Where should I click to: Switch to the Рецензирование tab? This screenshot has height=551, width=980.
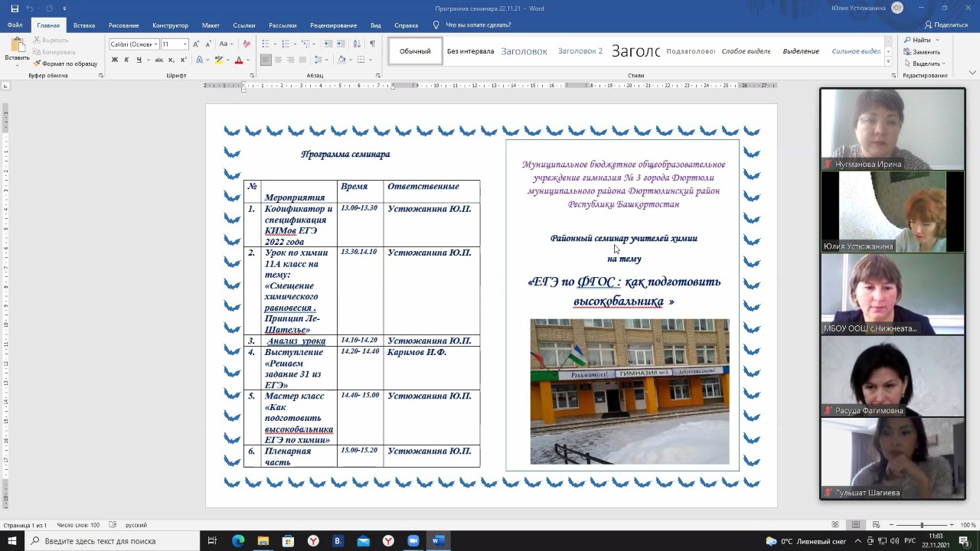(334, 25)
